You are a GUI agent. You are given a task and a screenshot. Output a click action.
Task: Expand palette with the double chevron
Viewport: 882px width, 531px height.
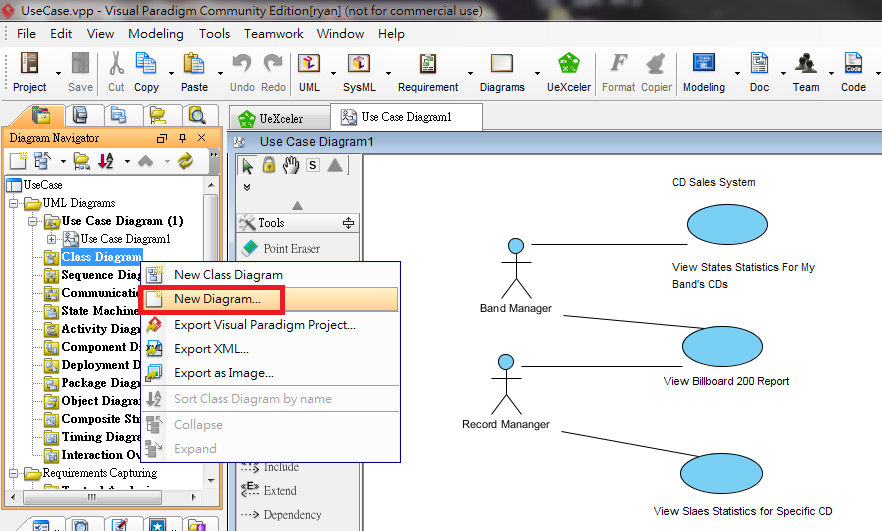pos(247,187)
